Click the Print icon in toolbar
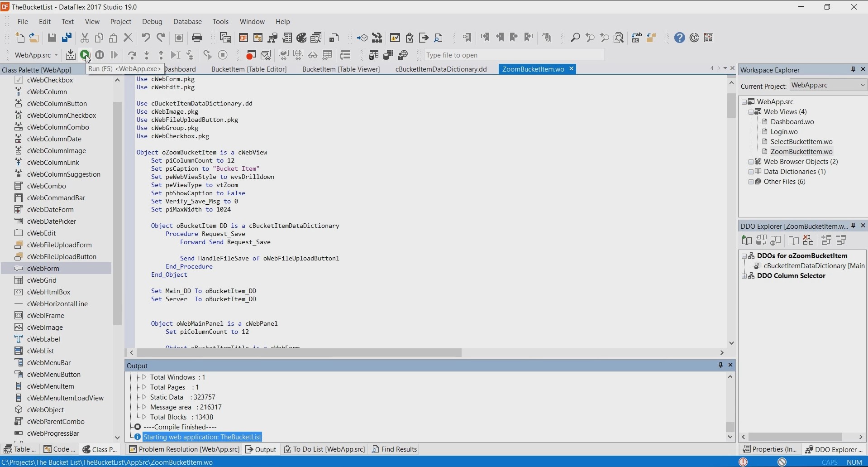The image size is (868, 467). pos(197,38)
